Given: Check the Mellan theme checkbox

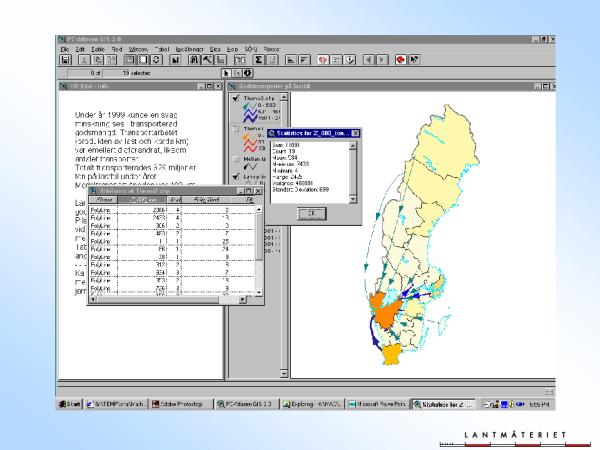Looking at the screenshot, I should click(x=235, y=159).
